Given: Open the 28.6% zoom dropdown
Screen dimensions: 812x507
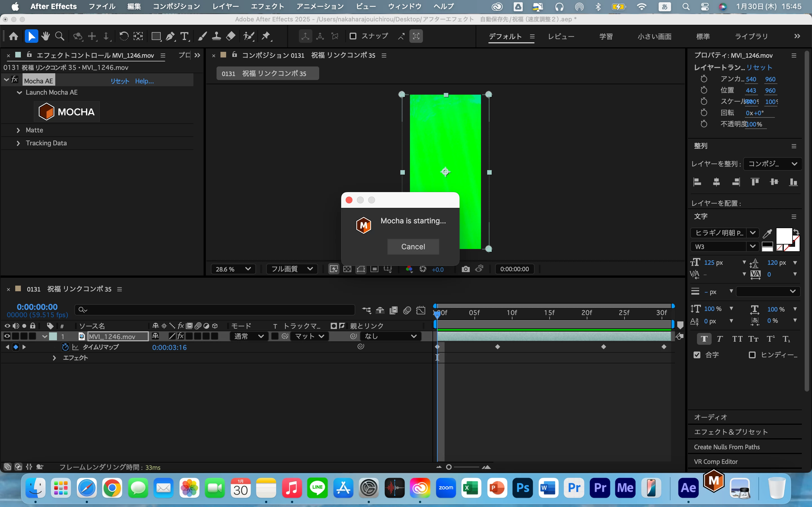Looking at the screenshot, I should (x=233, y=269).
